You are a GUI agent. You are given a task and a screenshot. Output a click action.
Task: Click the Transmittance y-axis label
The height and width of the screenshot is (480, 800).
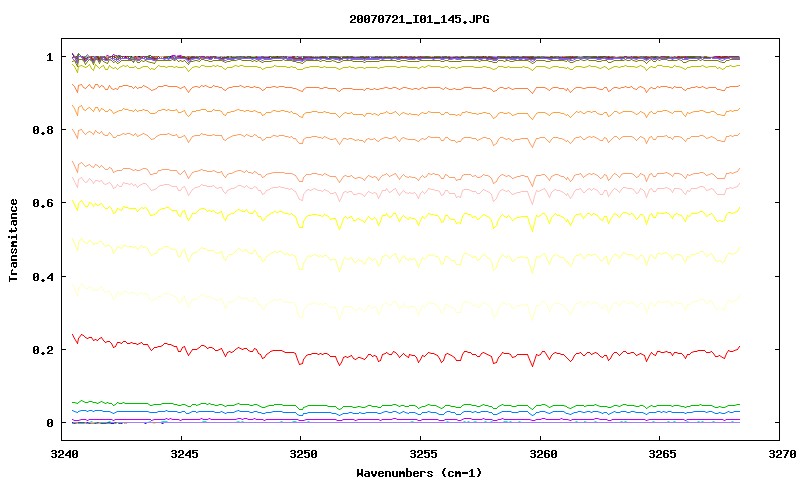coord(13,240)
